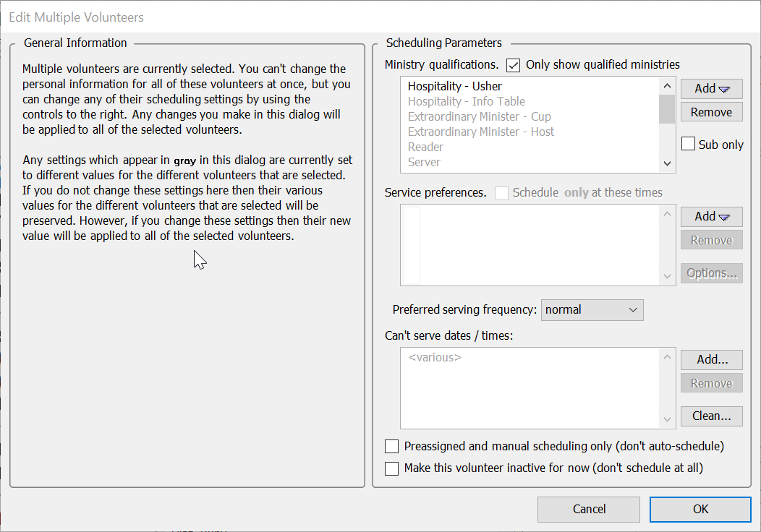Uncheck Only show qualified ministries

coord(514,65)
